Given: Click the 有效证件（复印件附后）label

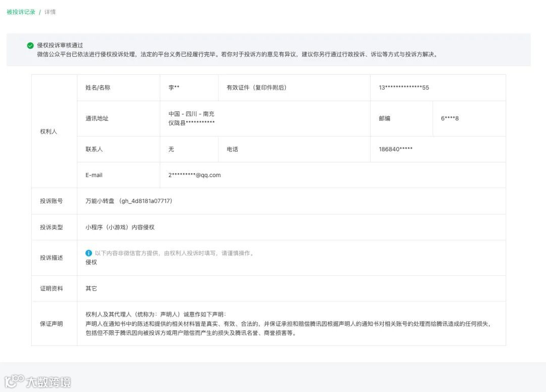Looking at the screenshot, I should click(x=257, y=88).
